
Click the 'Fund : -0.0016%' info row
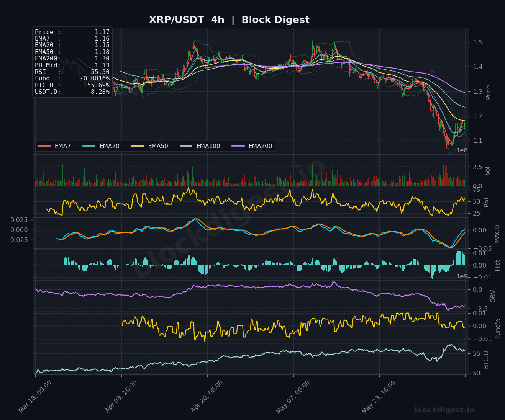click(72, 78)
